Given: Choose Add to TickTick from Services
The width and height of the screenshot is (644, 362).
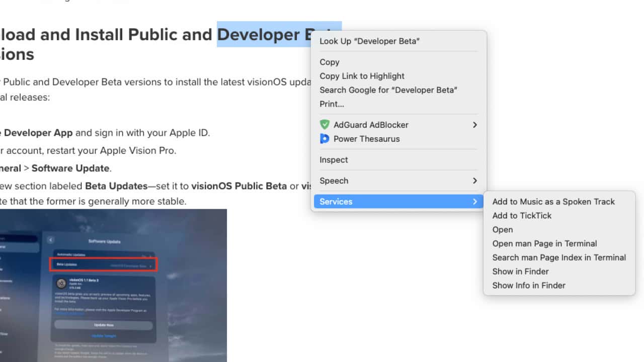Looking at the screenshot, I should [522, 215].
